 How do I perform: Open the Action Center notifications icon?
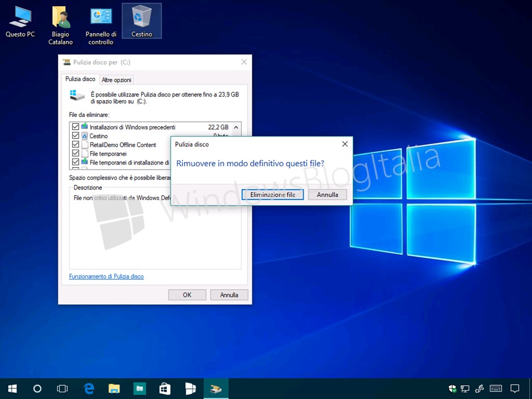[x=515, y=388]
